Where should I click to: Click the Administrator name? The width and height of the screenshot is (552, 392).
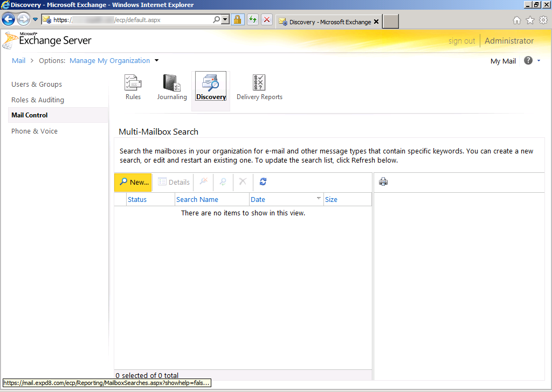point(509,41)
